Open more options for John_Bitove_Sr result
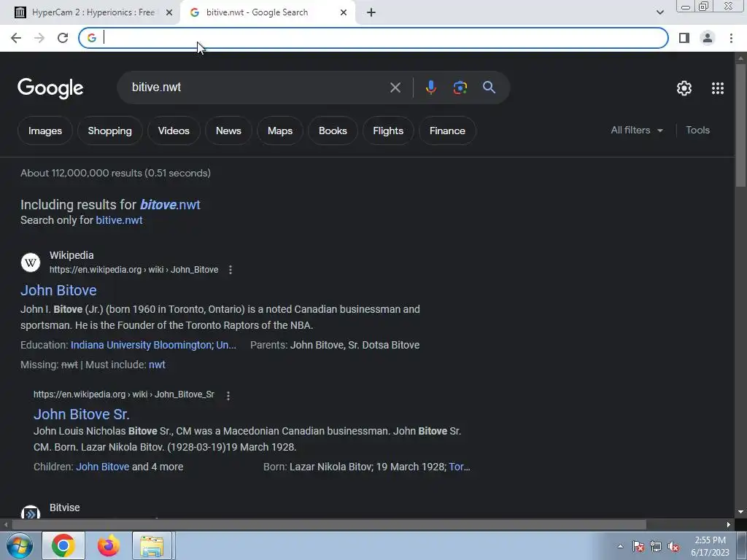Viewport: 747px width, 560px height. click(228, 396)
